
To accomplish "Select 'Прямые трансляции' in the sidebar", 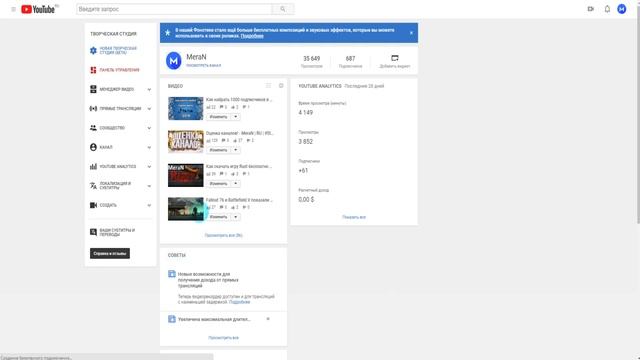I will (x=120, y=109).
